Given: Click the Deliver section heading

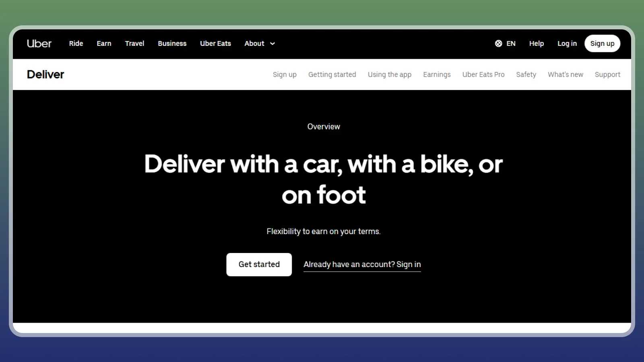Looking at the screenshot, I should [x=45, y=74].
